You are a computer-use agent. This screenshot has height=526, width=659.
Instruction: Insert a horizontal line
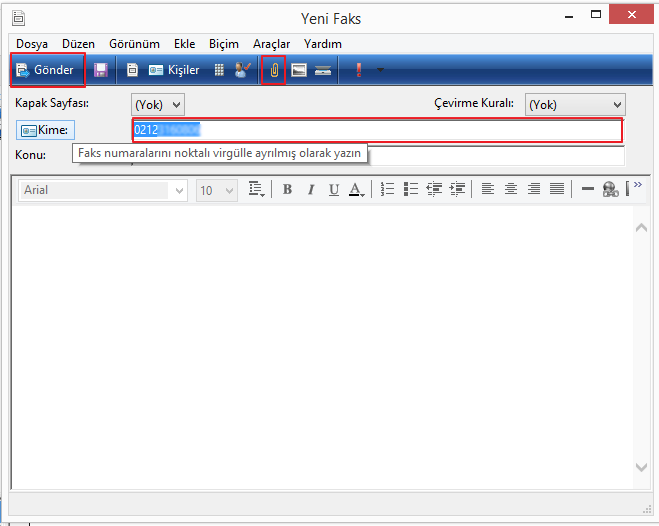click(x=588, y=189)
